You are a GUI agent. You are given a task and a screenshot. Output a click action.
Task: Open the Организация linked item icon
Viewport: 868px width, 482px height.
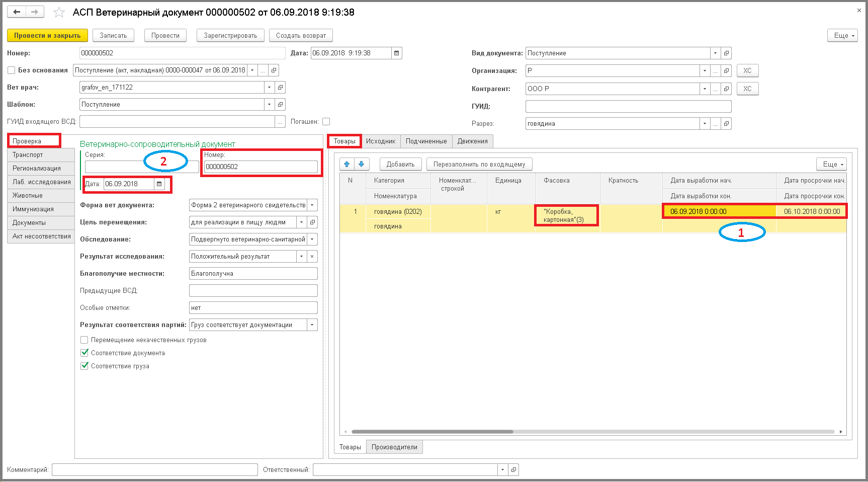726,71
